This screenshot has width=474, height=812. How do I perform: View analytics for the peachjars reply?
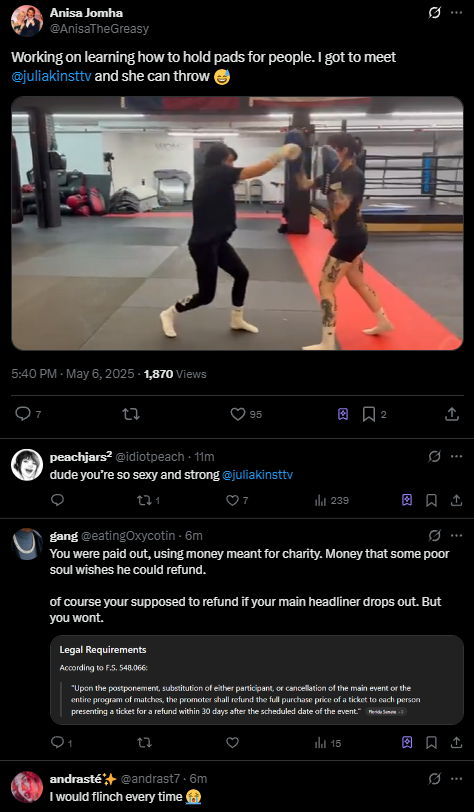tap(321, 500)
